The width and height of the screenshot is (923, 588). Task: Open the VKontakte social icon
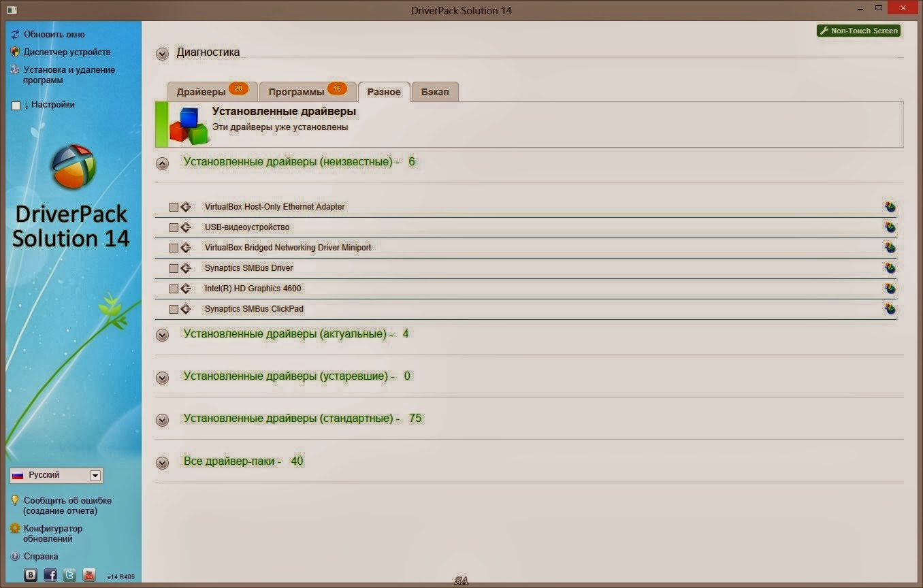[x=31, y=574]
